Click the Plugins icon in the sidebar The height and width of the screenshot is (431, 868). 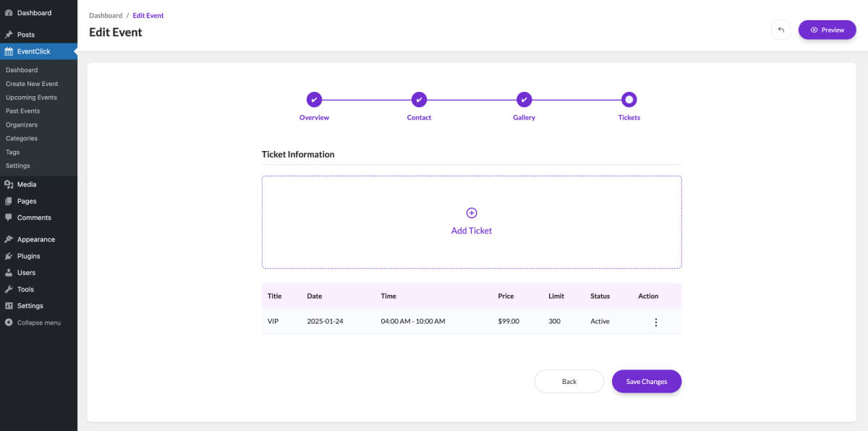point(9,256)
